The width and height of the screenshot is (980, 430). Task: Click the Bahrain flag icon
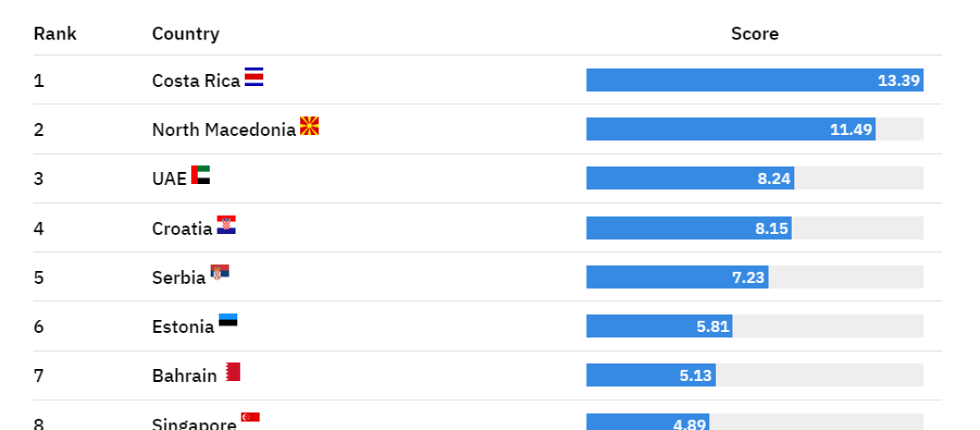coord(233,372)
